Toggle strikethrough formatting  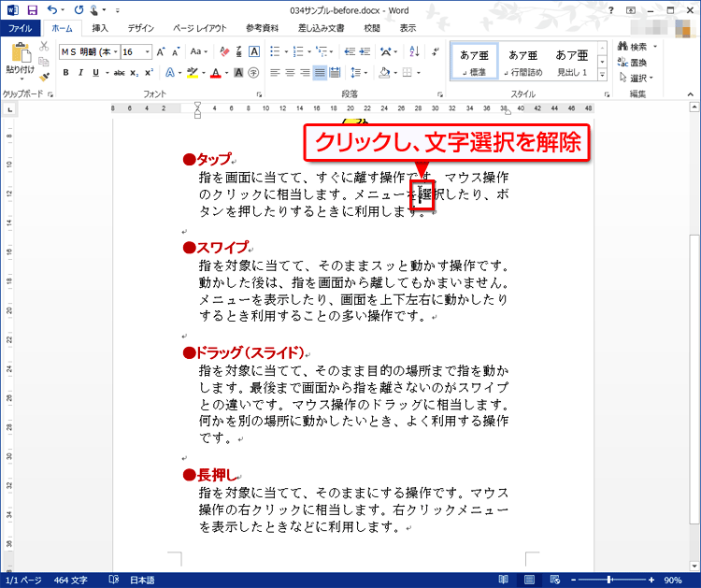pos(119,72)
